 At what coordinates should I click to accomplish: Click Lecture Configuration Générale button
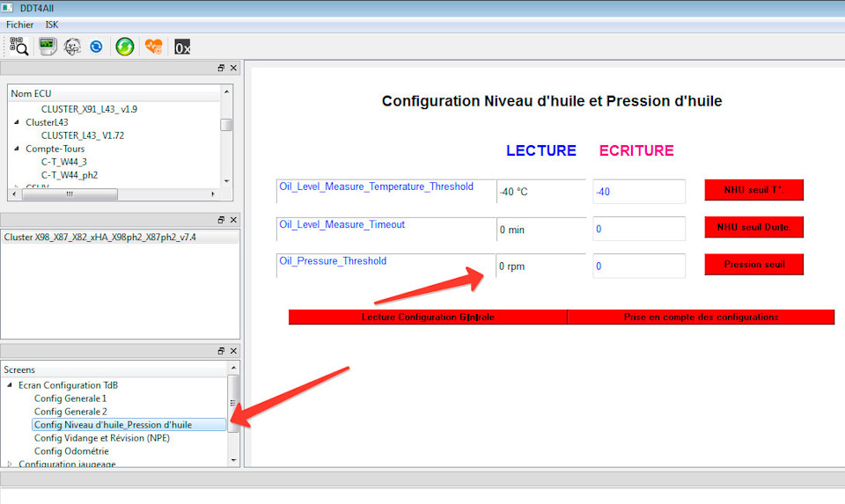point(428,317)
